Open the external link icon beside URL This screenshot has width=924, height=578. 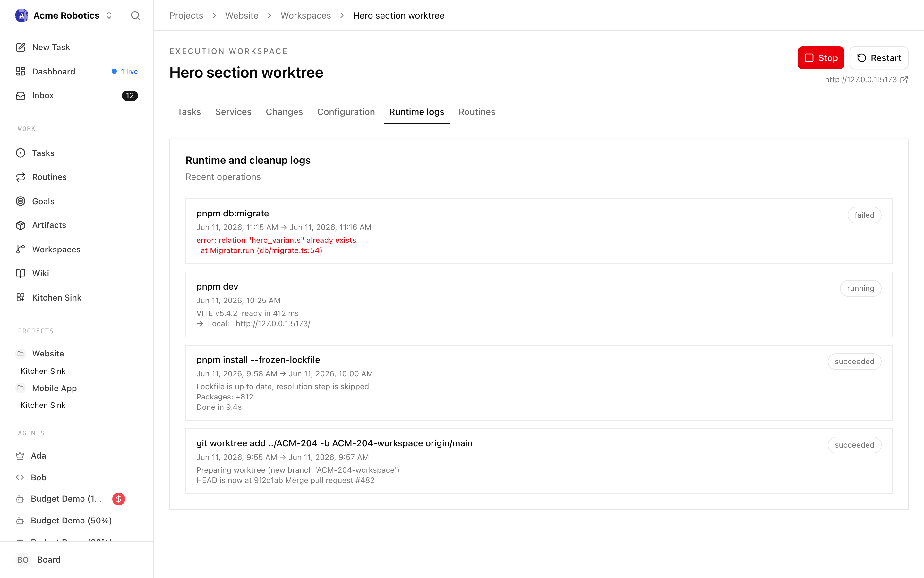pyautogui.click(x=904, y=80)
